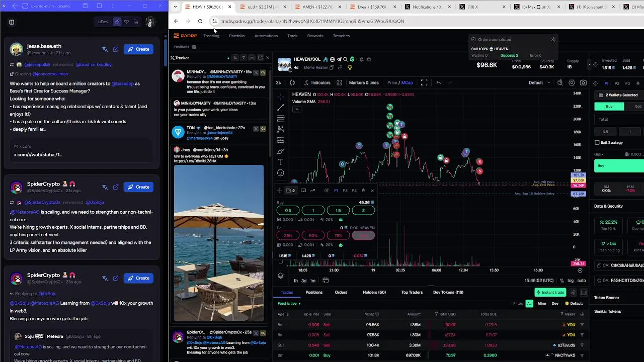Go to chart date range calendar icon
The width and height of the screenshot is (644, 362).
click(x=326, y=281)
